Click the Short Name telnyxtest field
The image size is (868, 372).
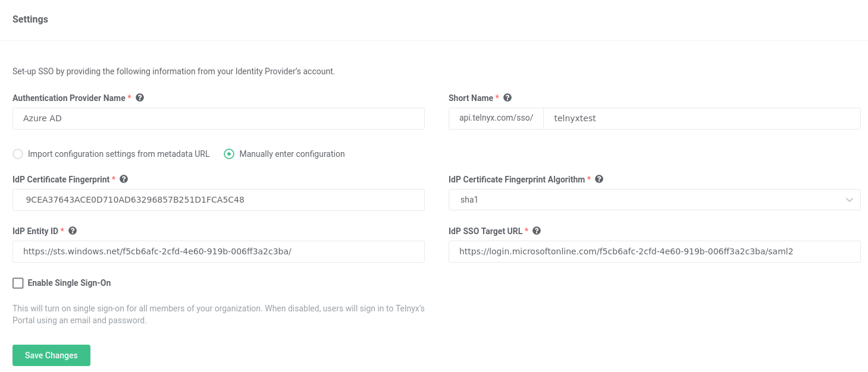[702, 118]
